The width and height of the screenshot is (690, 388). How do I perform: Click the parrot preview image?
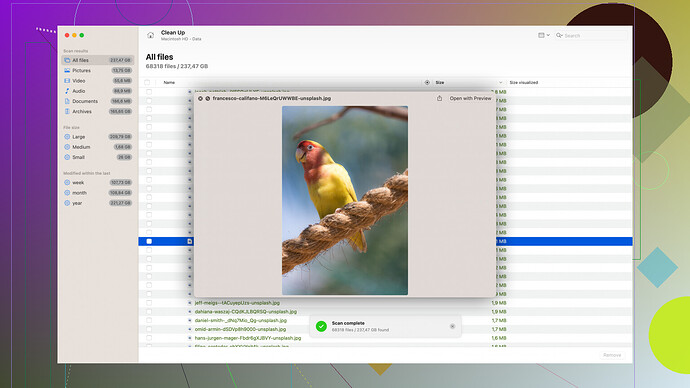pos(345,200)
